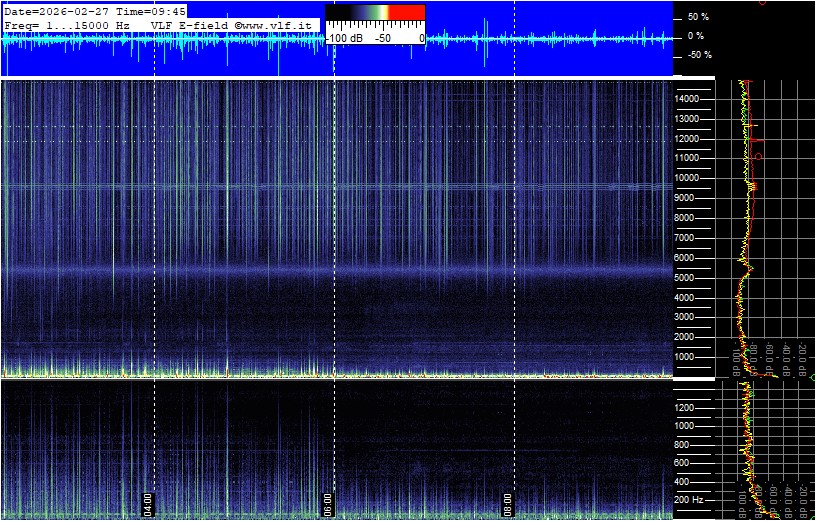Screen dimensions: 816x521
Task: Click the Time=09:45 label
Action: (x=151, y=11)
